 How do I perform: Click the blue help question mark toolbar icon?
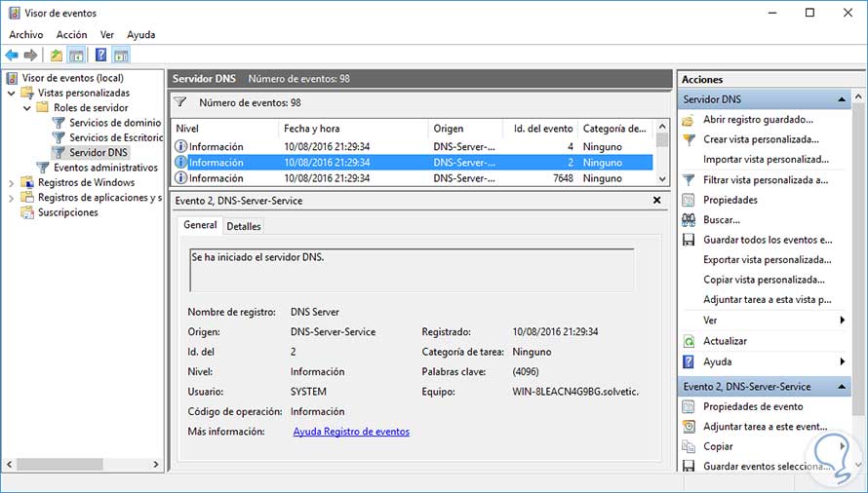100,55
